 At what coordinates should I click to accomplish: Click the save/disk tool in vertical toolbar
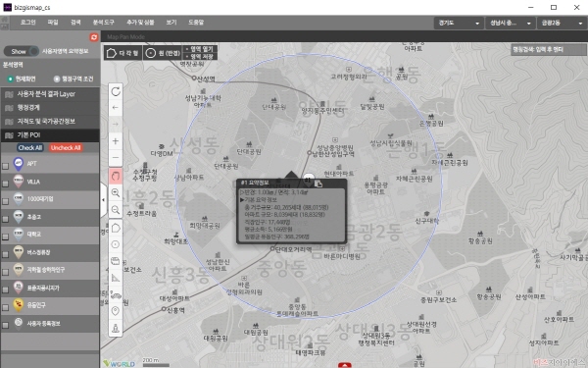(x=116, y=261)
